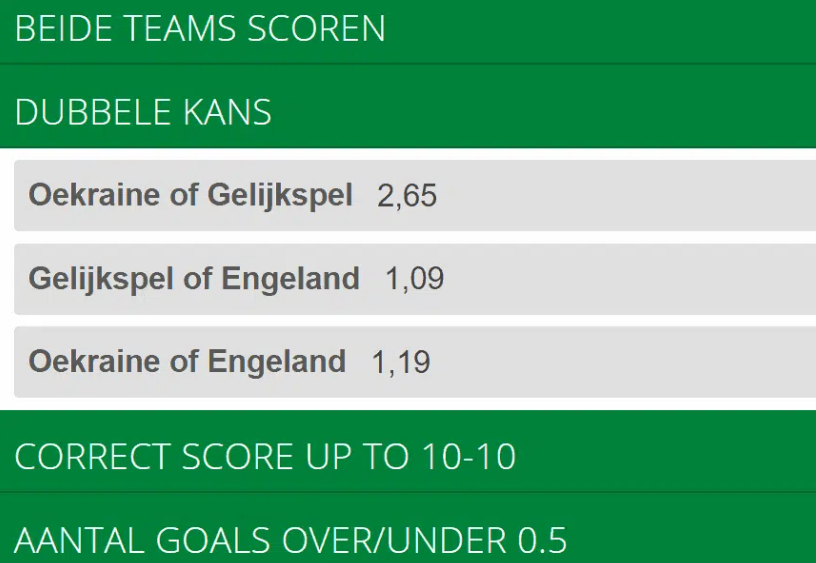Click the bold 'Gelijkspel of Engeland' label
Image resolution: width=816 pixels, height=563 pixels.
pyautogui.click(x=194, y=278)
